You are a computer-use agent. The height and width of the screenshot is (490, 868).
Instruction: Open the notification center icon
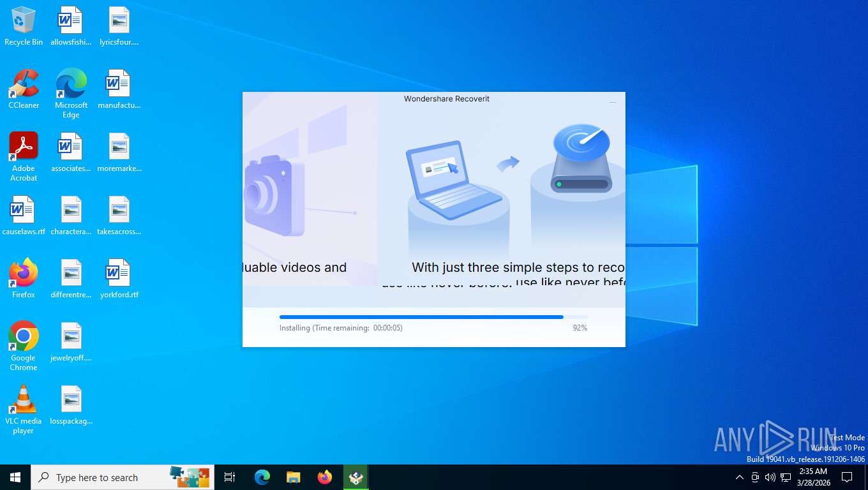click(847, 477)
